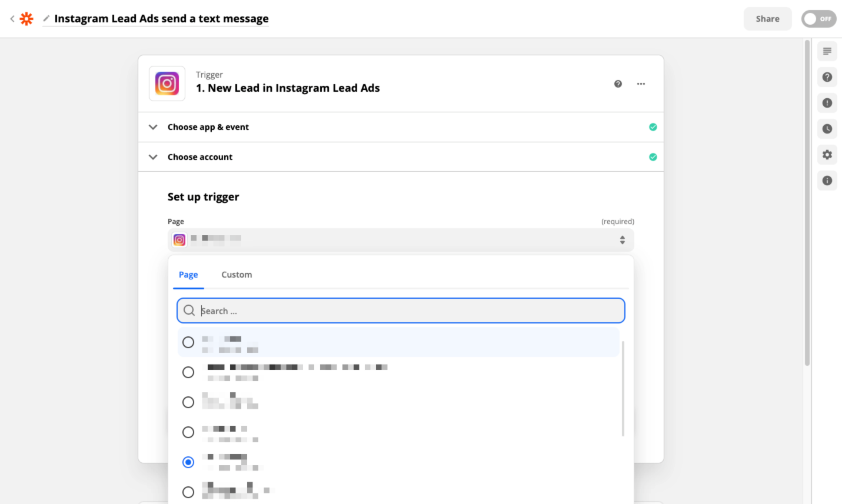Select the third page radio option
Image resolution: width=842 pixels, height=504 pixels.
(188, 402)
